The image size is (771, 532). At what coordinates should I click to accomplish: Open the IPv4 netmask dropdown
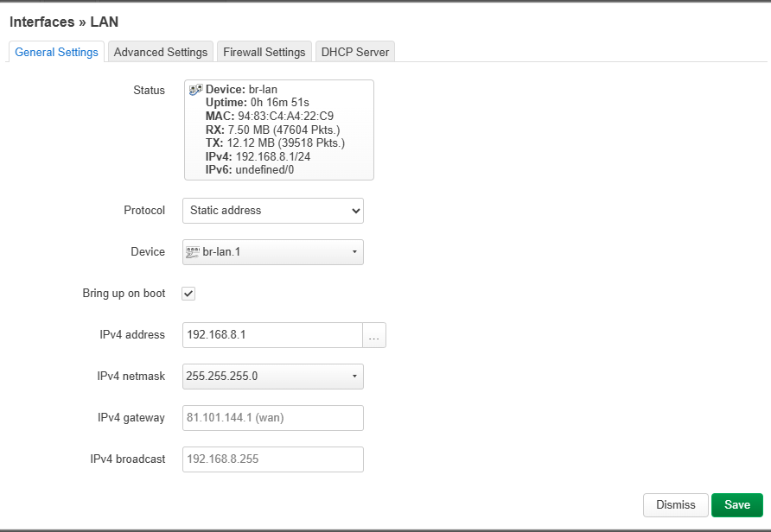[273, 377]
